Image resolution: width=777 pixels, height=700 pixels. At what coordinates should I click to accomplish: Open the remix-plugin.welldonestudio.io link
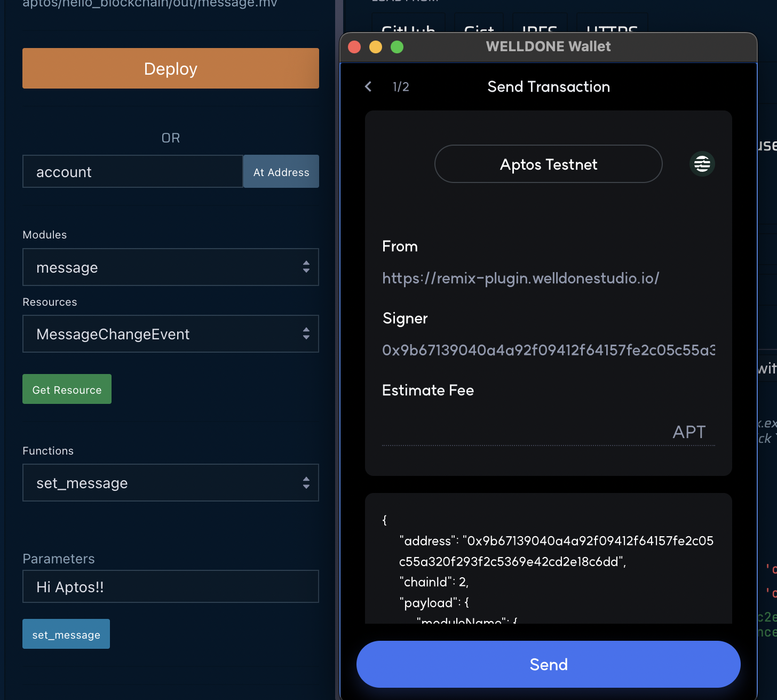[520, 278]
